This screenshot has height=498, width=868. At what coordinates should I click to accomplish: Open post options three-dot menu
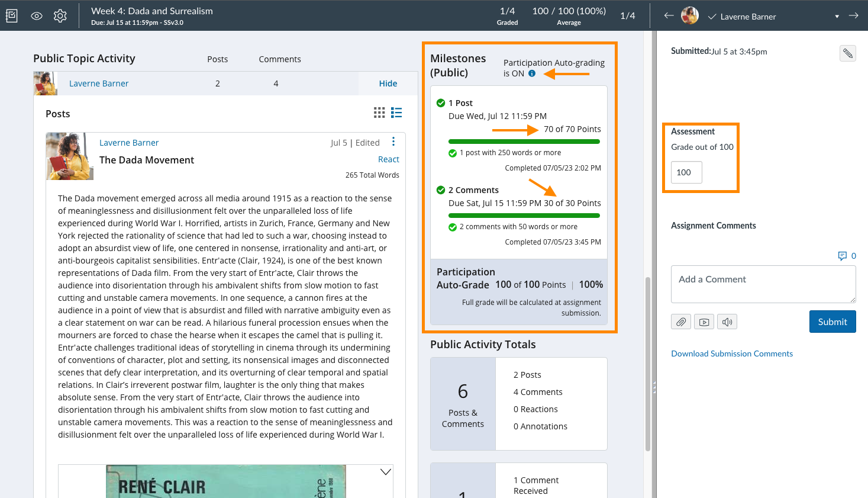click(x=393, y=142)
